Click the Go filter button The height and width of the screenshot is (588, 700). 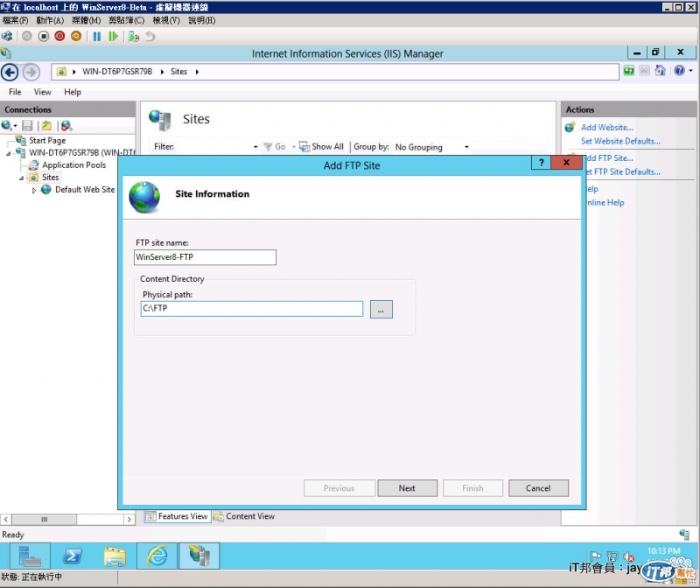[275, 147]
